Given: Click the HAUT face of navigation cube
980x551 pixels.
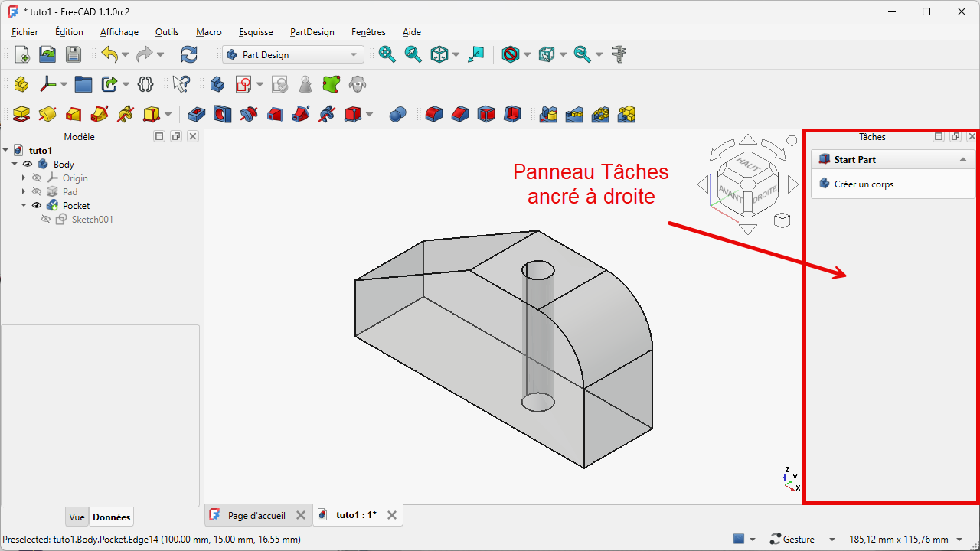Looking at the screenshot, I should (746, 164).
